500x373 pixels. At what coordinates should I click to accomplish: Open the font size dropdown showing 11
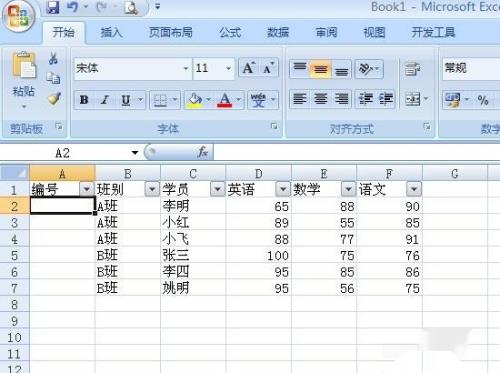[229, 68]
